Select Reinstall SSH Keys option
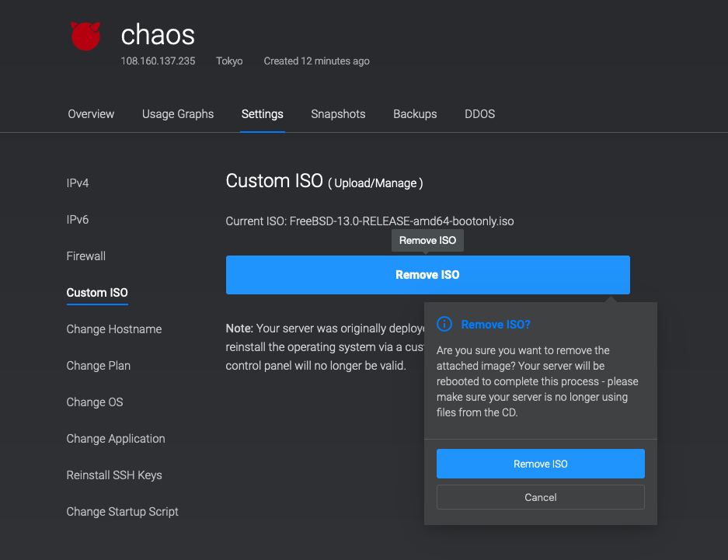The image size is (728, 560). pos(114,475)
